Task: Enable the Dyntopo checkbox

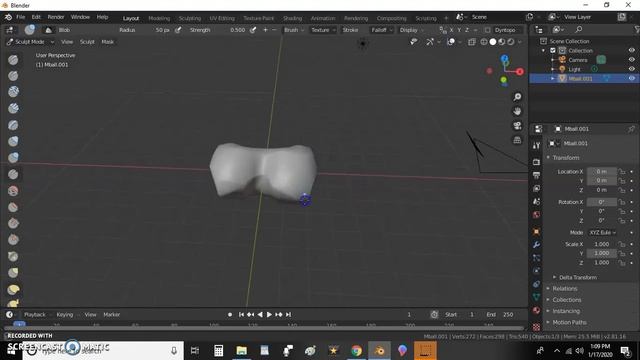Action: pyautogui.click(x=487, y=30)
